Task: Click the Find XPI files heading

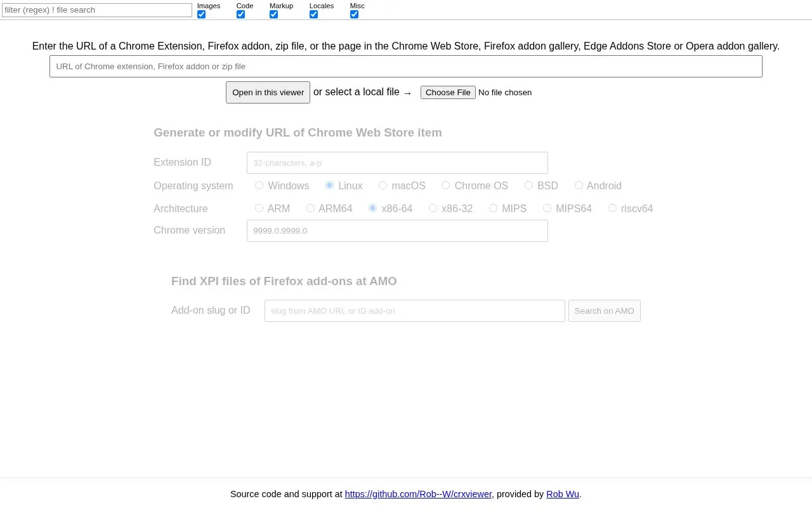Action: coord(284,281)
